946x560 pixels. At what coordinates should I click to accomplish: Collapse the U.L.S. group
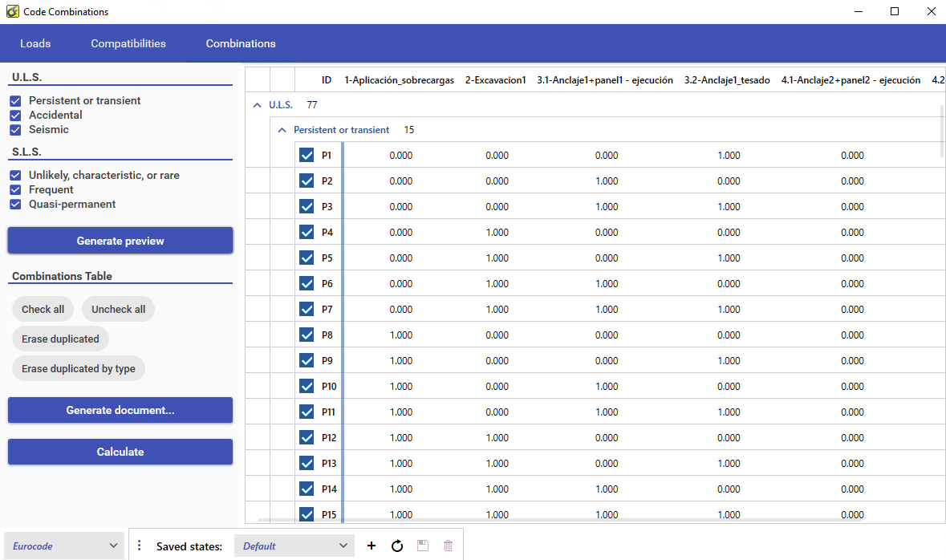pyautogui.click(x=258, y=105)
